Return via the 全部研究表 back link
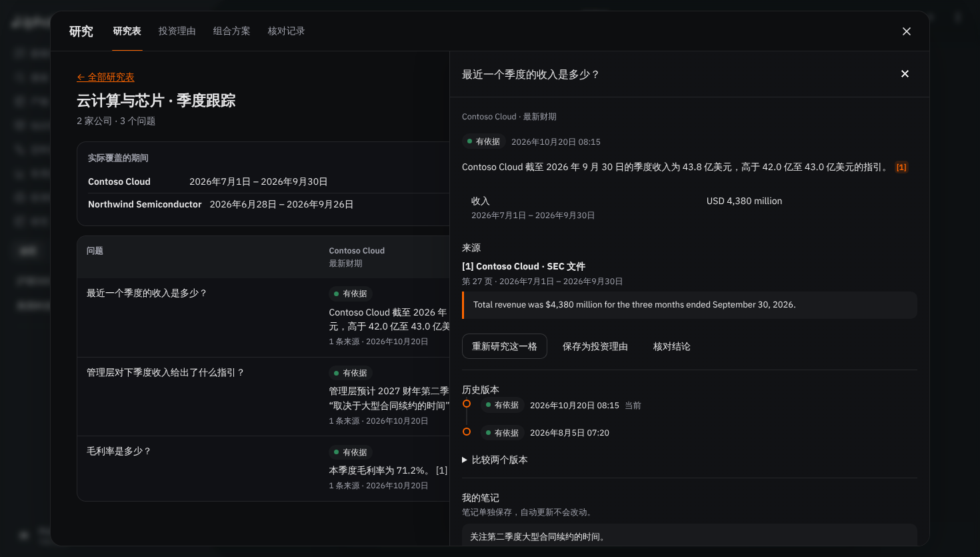Image resolution: width=980 pixels, height=557 pixels. [105, 77]
